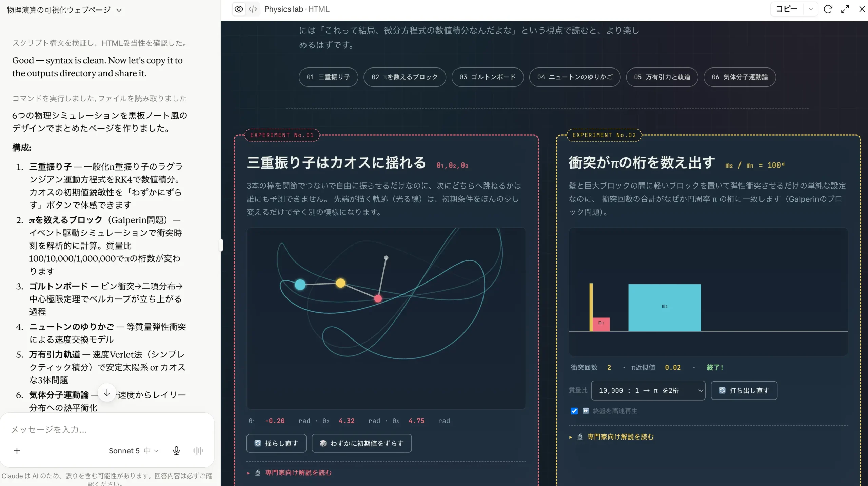Click the コピー button

coord(787,9)
